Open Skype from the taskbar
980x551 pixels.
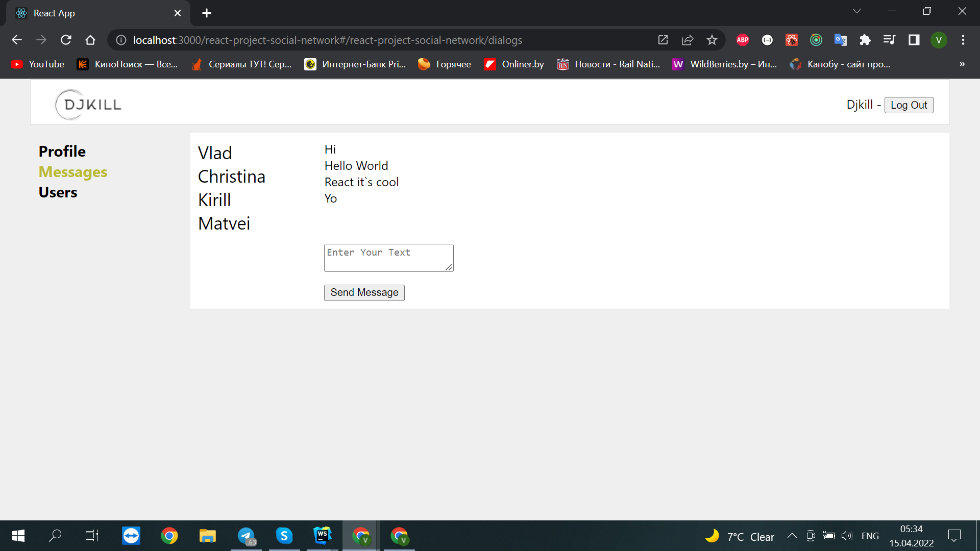point(284,536)
